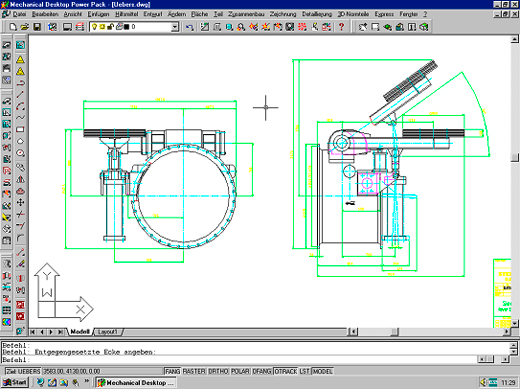
Task: Click the Undo arrow icon
Action: coord(189,27)
